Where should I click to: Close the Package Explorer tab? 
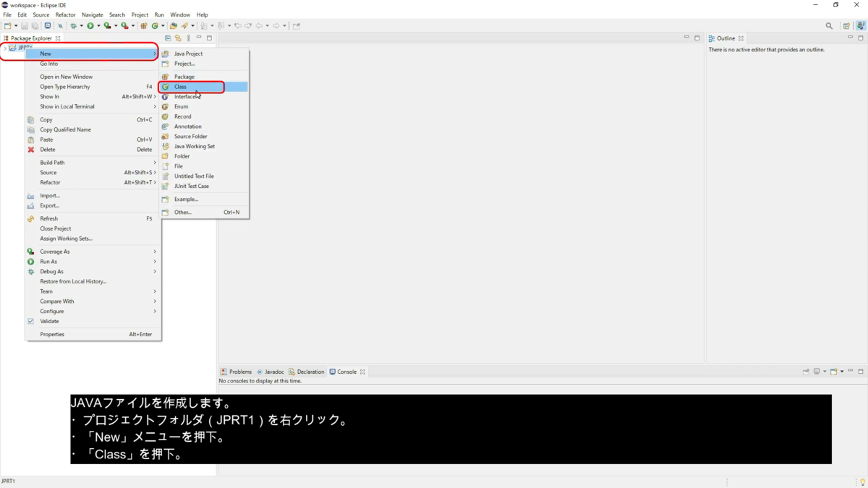58,38
